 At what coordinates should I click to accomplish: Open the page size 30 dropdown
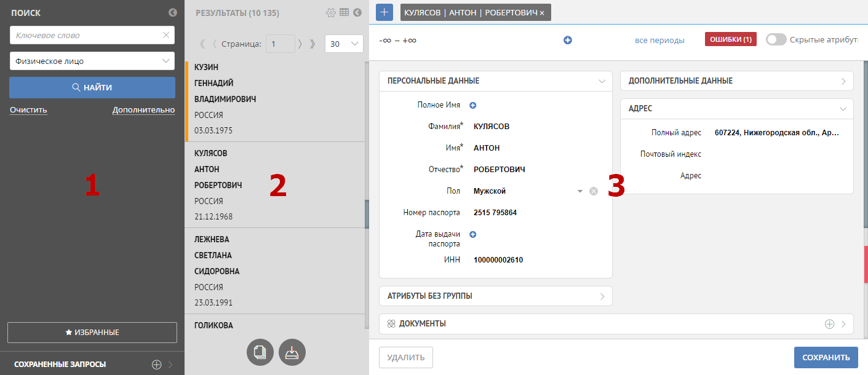344,44
